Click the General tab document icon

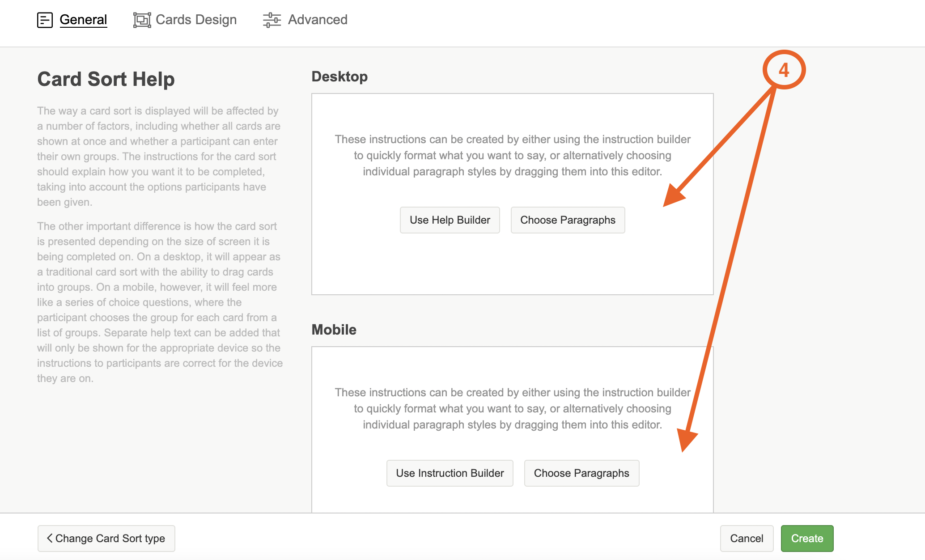coord(45,20)
